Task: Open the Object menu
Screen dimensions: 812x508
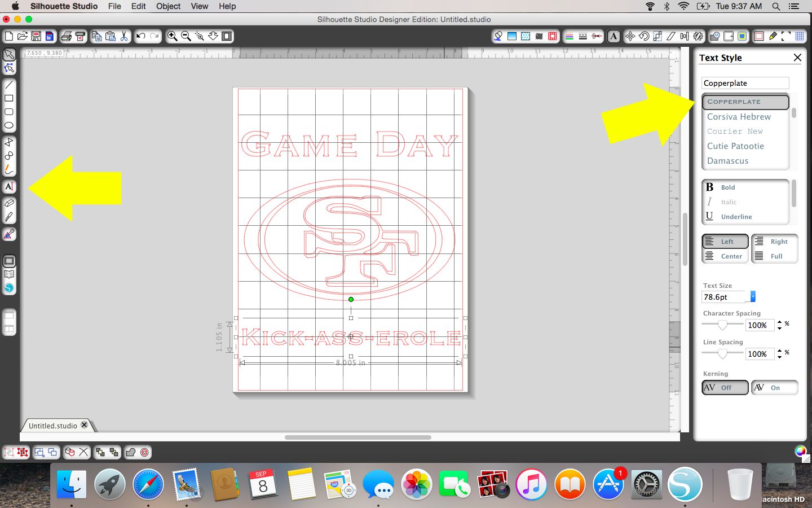Action: [x=168, y=6]
